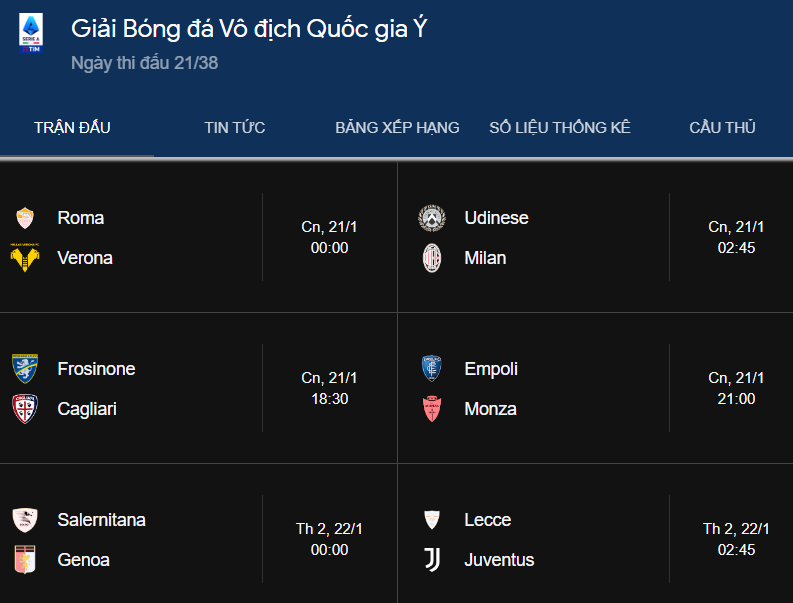The image size is (793, 603).
Task: Click the Empoli club crest
Action: 432,369
